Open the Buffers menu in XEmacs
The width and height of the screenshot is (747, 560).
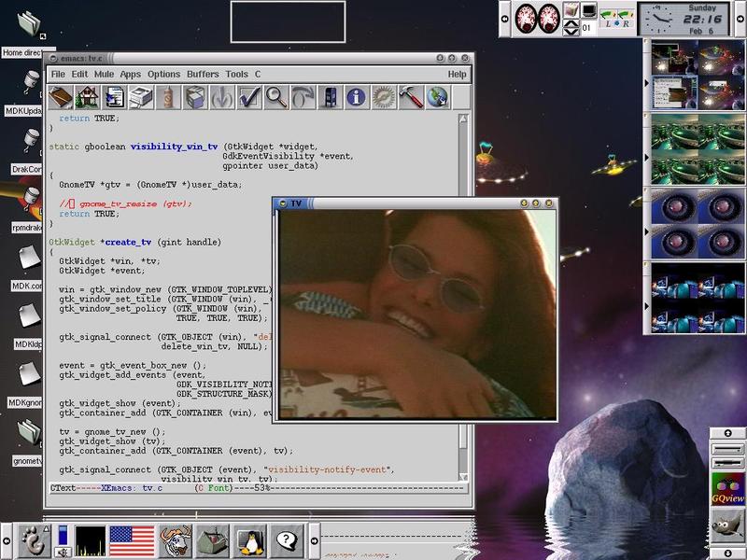203,75
